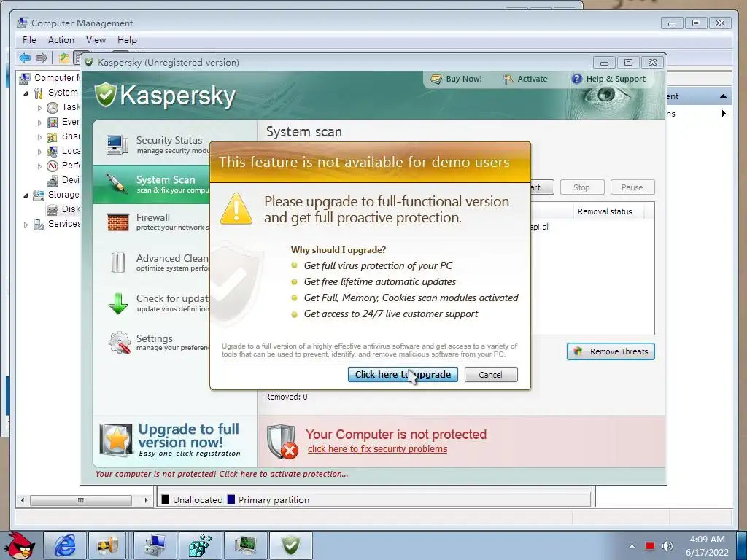Click the Pause scan button
Image resolution: width=747 pixels, height=560 pixels.
click(632, 187)
